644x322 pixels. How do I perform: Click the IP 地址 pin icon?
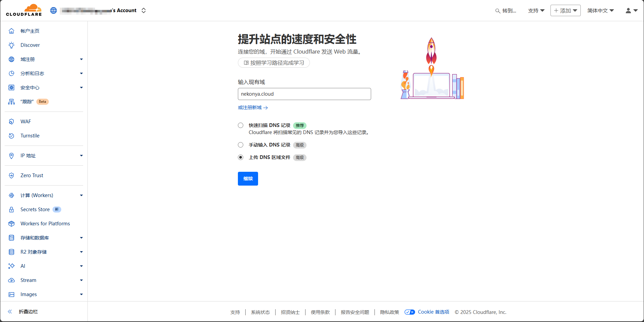tap(11, 156)
